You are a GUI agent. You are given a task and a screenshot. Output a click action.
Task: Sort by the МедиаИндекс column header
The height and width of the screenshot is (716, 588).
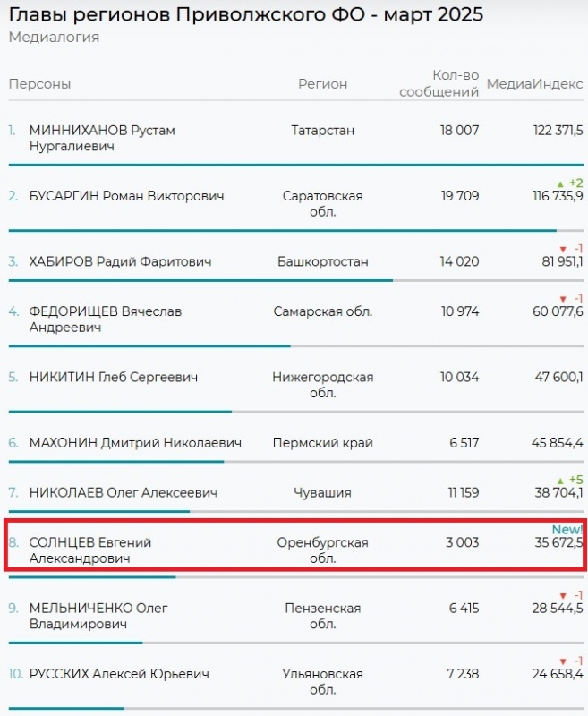(534, 84)
